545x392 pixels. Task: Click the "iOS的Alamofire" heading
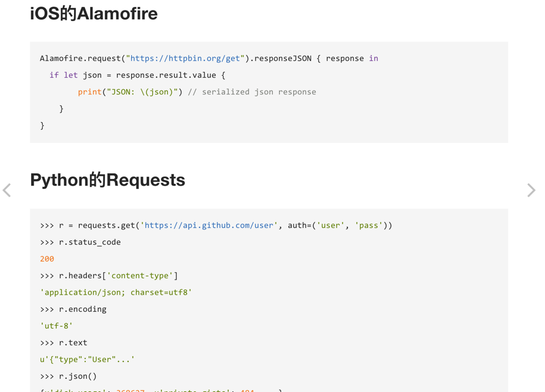point(94,14)
